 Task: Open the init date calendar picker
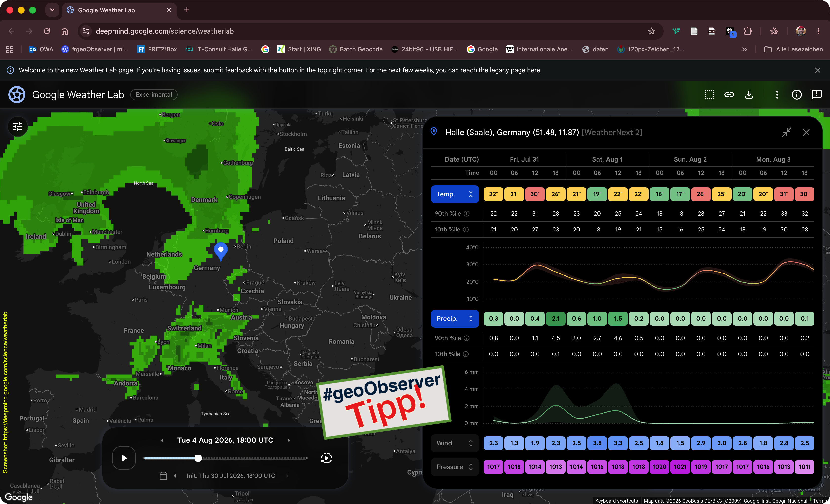pyautogui.click(x=163, y=476)
